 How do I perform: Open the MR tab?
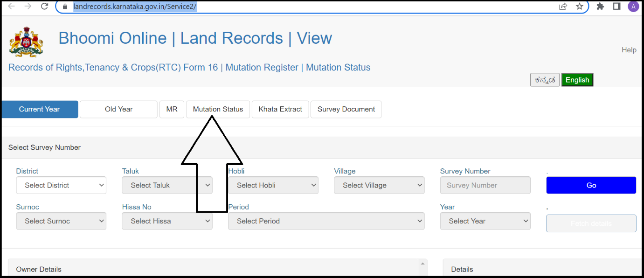(x=172, y=109)
